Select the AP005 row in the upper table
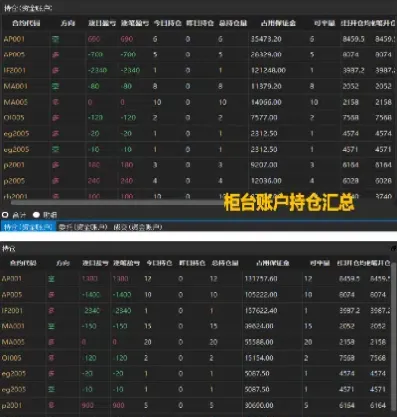Viewport: 397px width, 417px height. click(x=198, y=54)
